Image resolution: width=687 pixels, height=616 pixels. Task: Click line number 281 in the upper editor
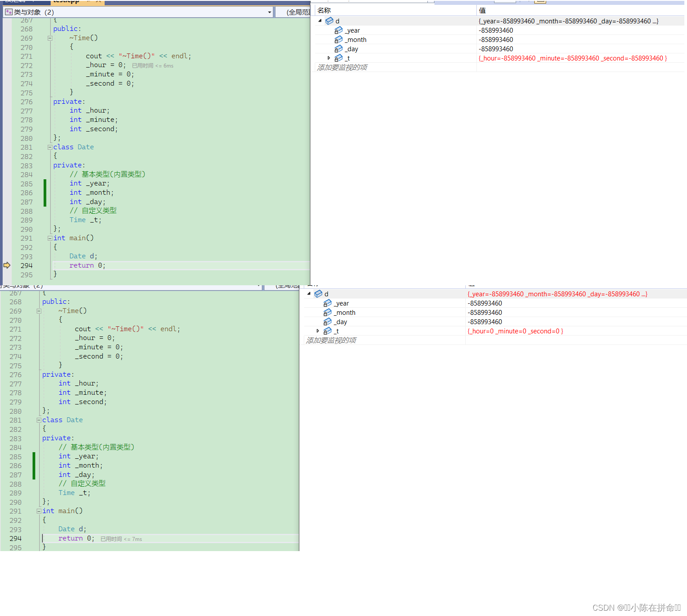tap(26, 147)
